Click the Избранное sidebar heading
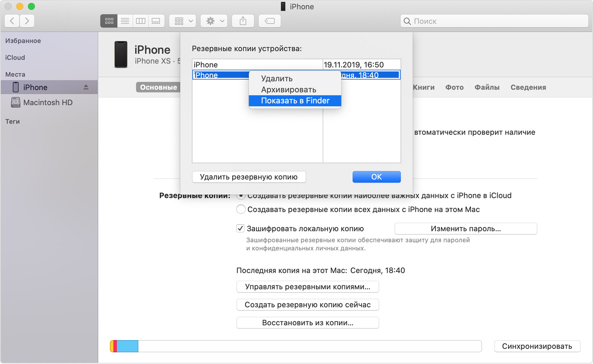The width and height of the screenshot is (593, 364). (23, 41)
